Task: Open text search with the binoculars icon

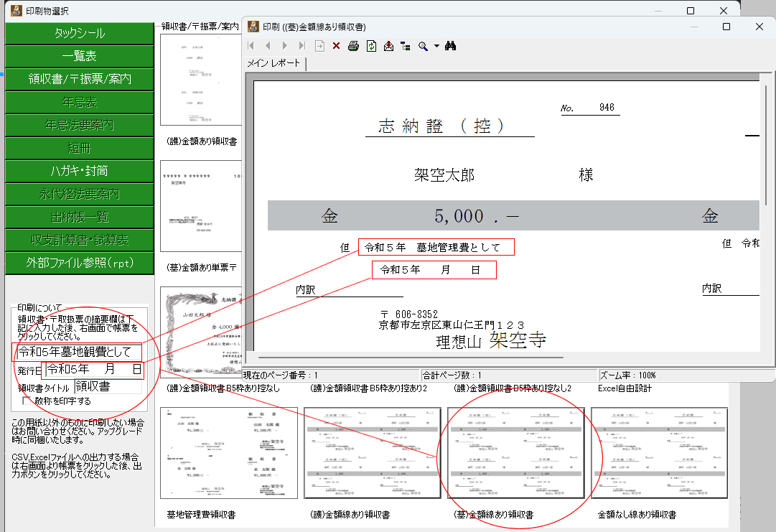Action: [451, 46]
